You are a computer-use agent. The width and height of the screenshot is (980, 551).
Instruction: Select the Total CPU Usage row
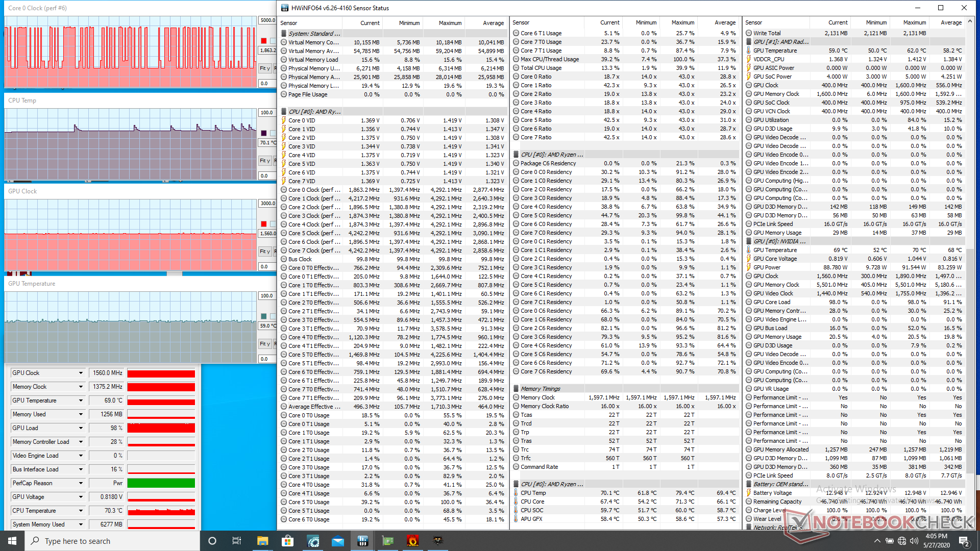[x=541, y=68]
